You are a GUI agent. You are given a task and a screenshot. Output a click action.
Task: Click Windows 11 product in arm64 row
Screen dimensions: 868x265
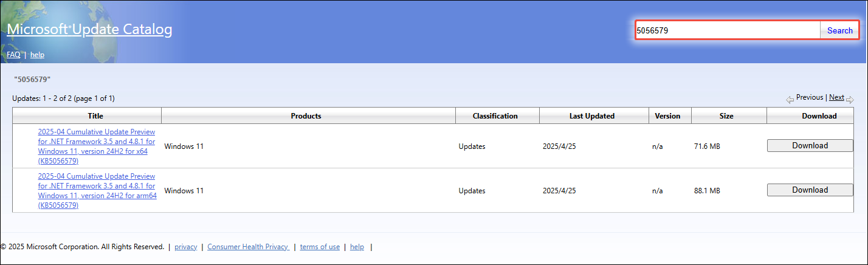coord(184,191)
